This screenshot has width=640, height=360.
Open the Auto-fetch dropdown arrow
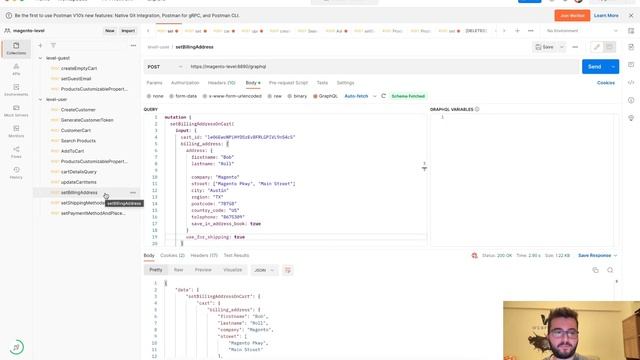[x=374, y=96]
